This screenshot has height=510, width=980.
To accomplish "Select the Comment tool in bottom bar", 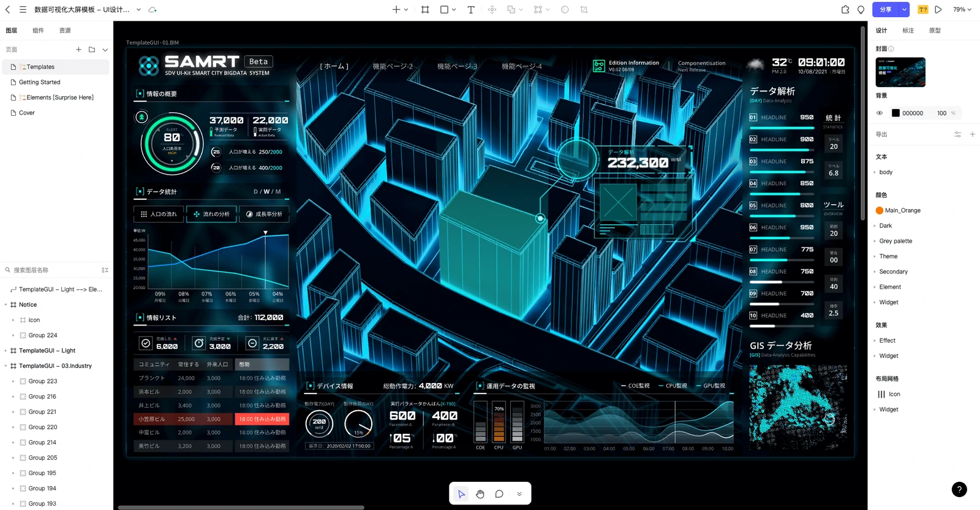I will (499, 494).
